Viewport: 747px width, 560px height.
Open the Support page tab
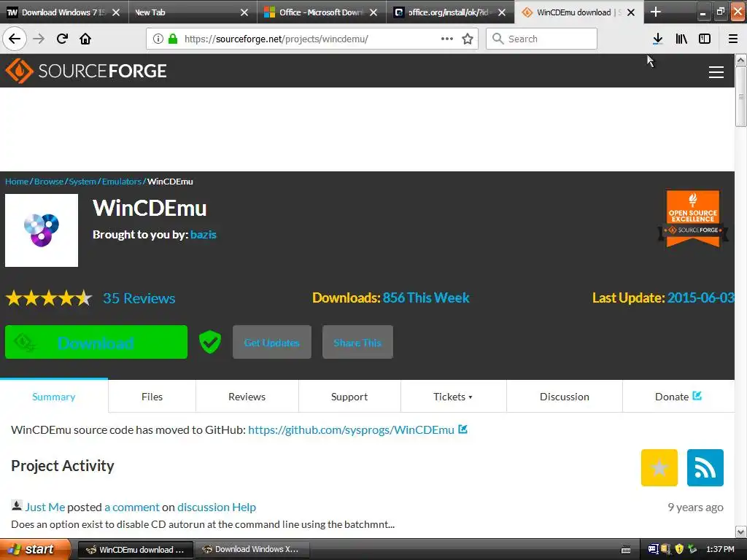(349, 396)
